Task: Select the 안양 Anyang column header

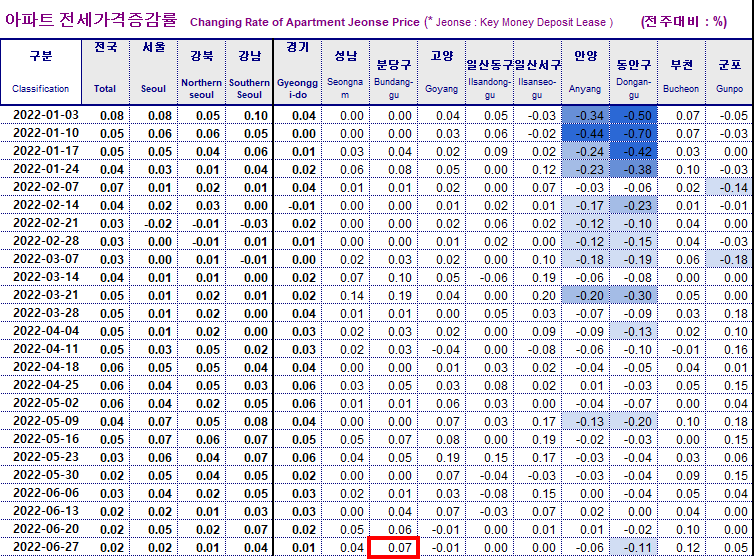Action: pyautogui.click(x=586, y=72)
